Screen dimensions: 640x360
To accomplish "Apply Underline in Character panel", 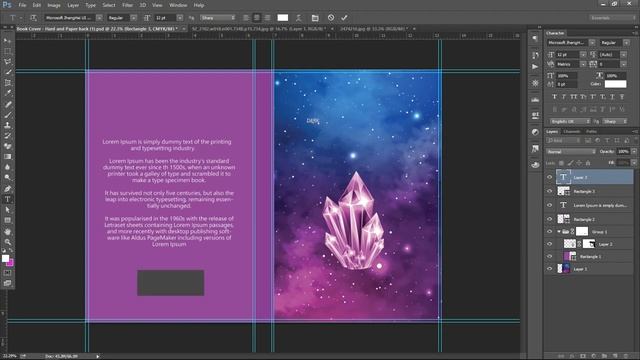I will (612, 97).
